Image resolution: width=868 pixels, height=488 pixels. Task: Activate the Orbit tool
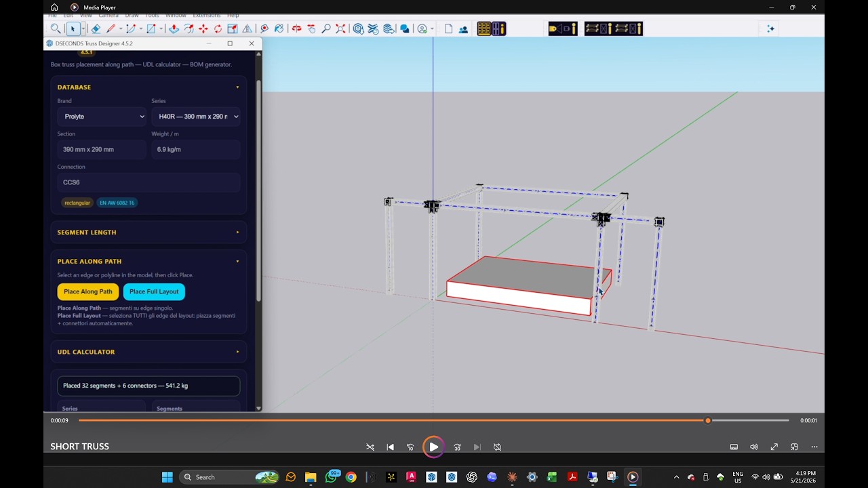click(296, 28)
